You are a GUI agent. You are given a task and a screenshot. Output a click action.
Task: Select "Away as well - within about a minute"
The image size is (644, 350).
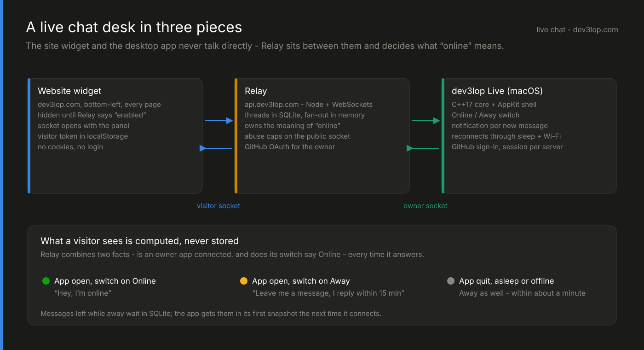pyautogui.click(x=522, y=293)
